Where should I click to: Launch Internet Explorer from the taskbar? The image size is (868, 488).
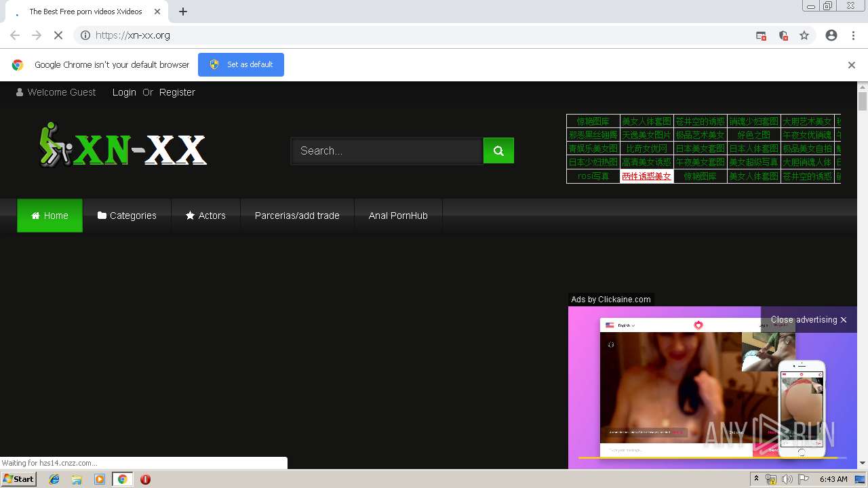click(x=55, y=479)
